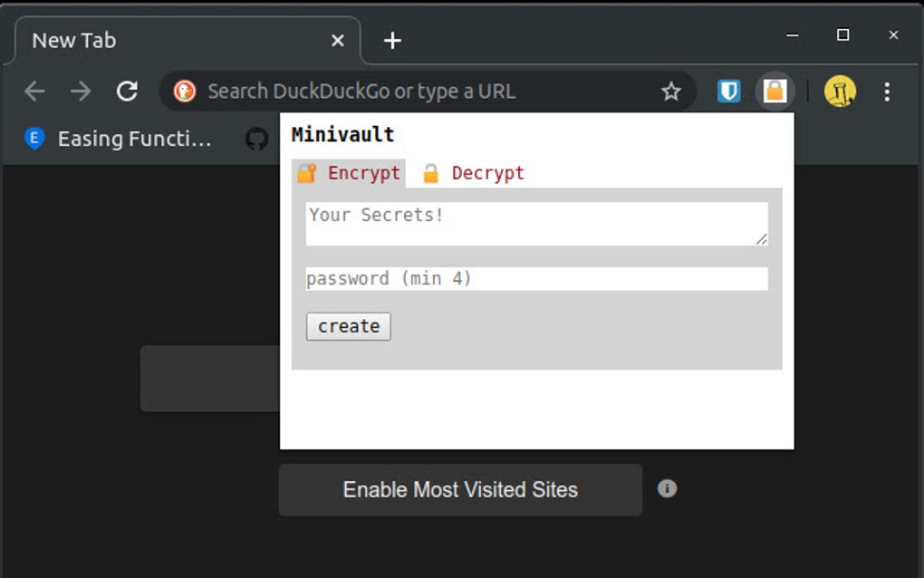The height and width of the screenshot is (578, 924).
Task: Focus the Your Secrets text area
Action: (x=536, y=223)
